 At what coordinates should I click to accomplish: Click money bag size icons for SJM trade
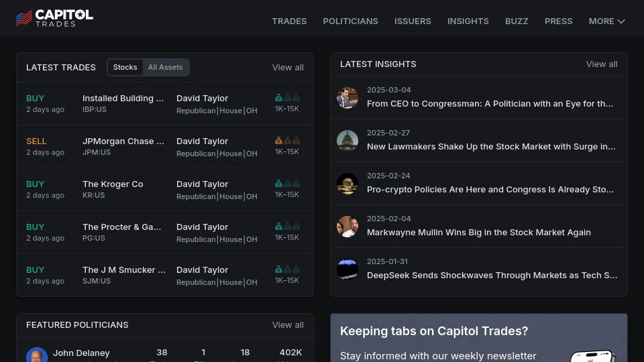[x=288, y=269]
